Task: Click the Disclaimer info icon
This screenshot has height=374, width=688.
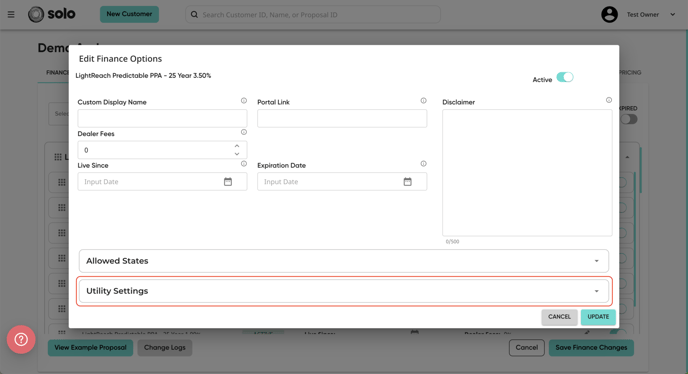Action: click(x=609, y=100)
